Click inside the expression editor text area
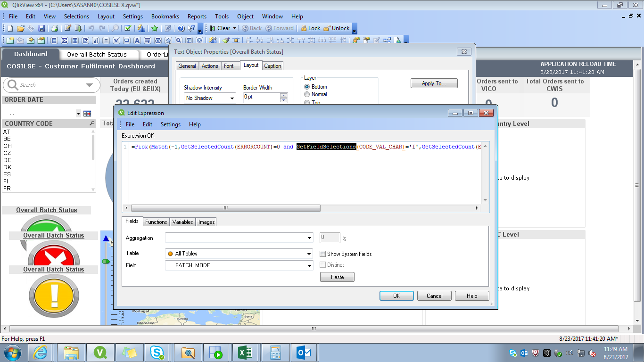 305,173
